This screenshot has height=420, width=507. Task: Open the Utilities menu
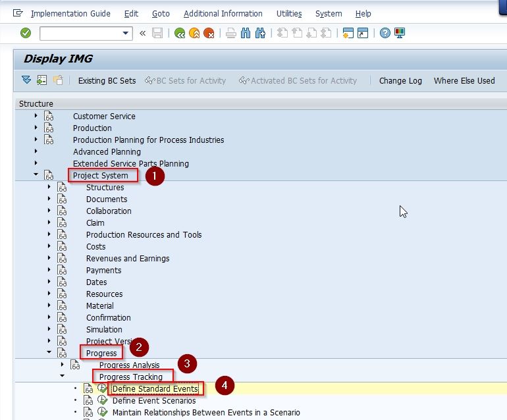point(289,14)
